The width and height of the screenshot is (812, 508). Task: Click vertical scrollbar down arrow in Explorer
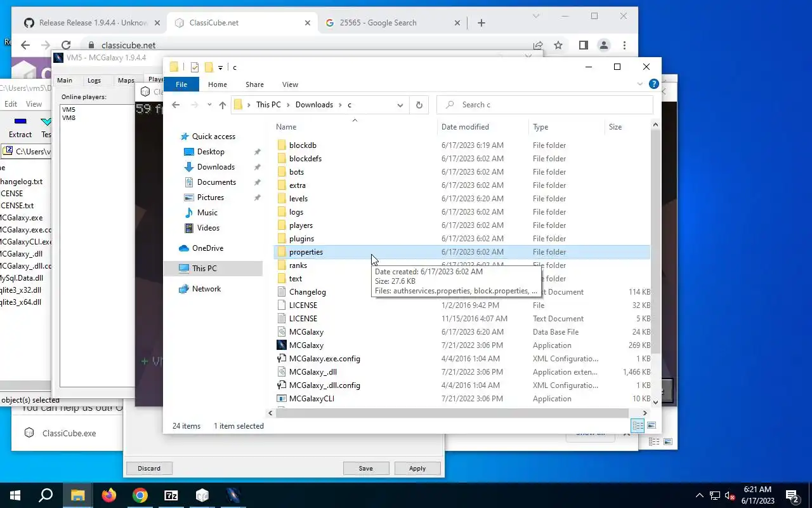pyautogui.click(x=655, y=401)
